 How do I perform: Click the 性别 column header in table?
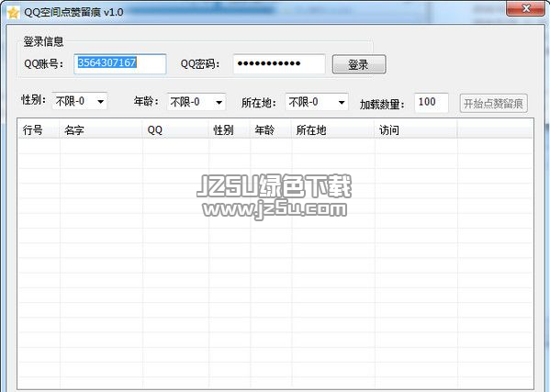230,130
